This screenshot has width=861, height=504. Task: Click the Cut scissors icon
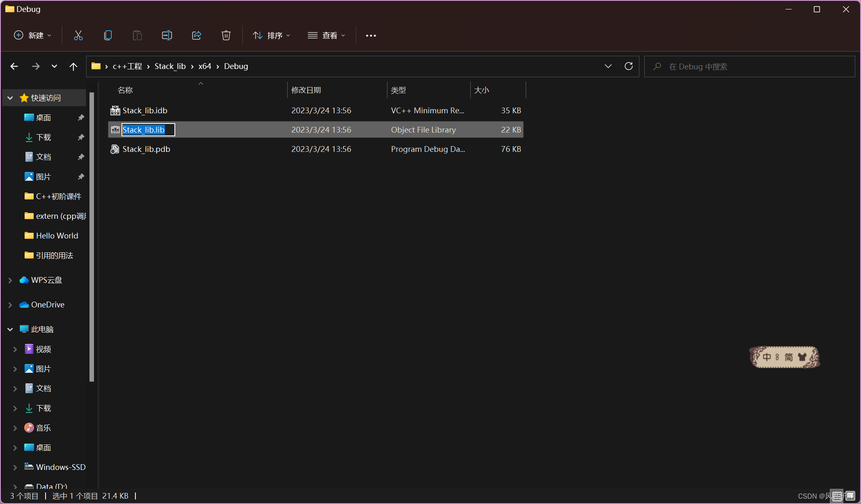[x=78, y=35]
